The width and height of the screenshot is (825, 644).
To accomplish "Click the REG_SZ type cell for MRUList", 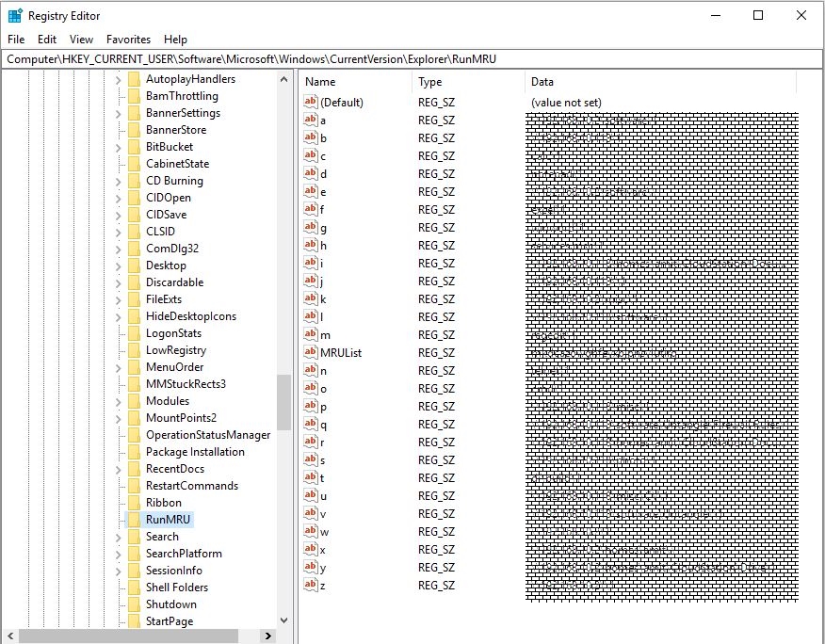I will pos(436,353).
